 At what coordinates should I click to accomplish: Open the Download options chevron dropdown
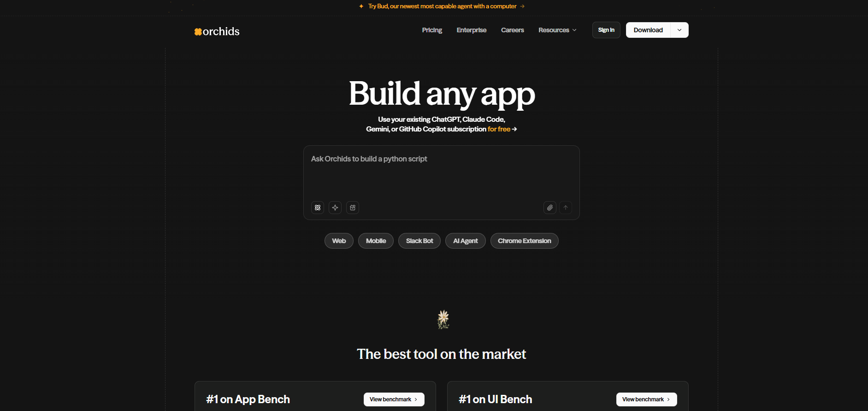coord(679,30)
